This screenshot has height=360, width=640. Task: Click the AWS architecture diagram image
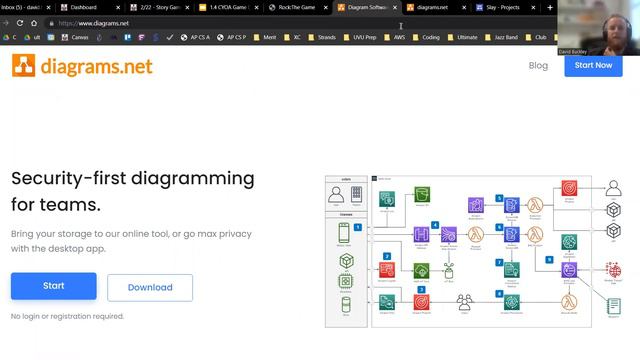(x=473, y=251)
